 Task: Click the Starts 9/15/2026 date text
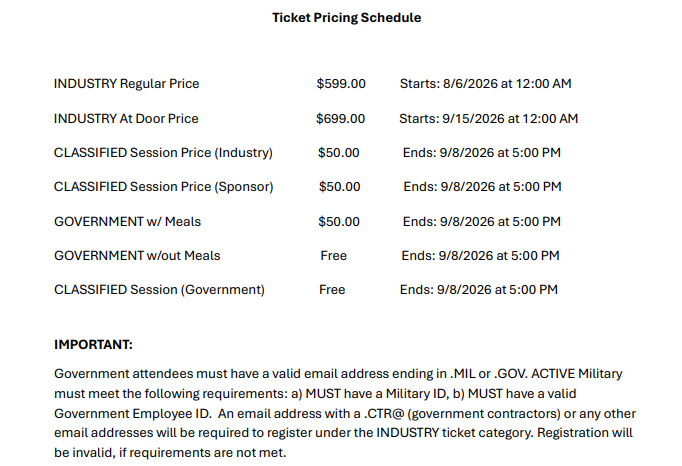click(x=488, y=118)
